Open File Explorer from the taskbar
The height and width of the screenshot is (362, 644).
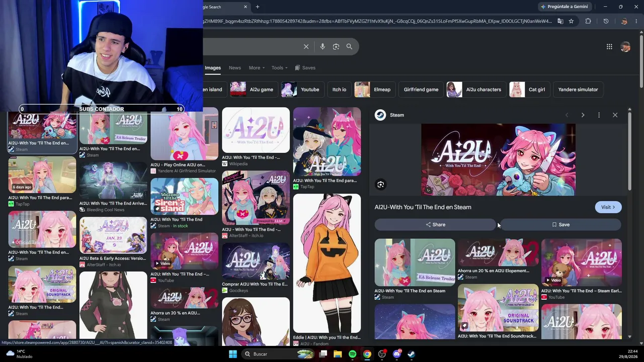click(x=338, y=354)
